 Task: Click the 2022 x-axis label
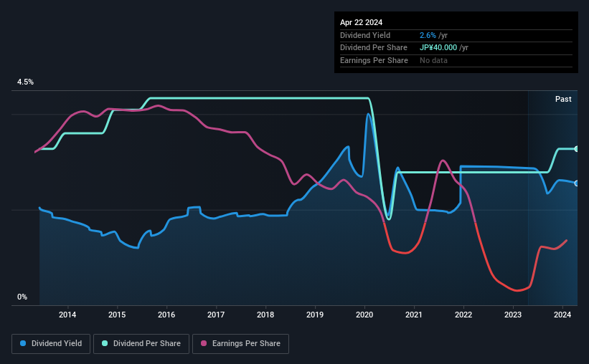(x=463, y=315)
